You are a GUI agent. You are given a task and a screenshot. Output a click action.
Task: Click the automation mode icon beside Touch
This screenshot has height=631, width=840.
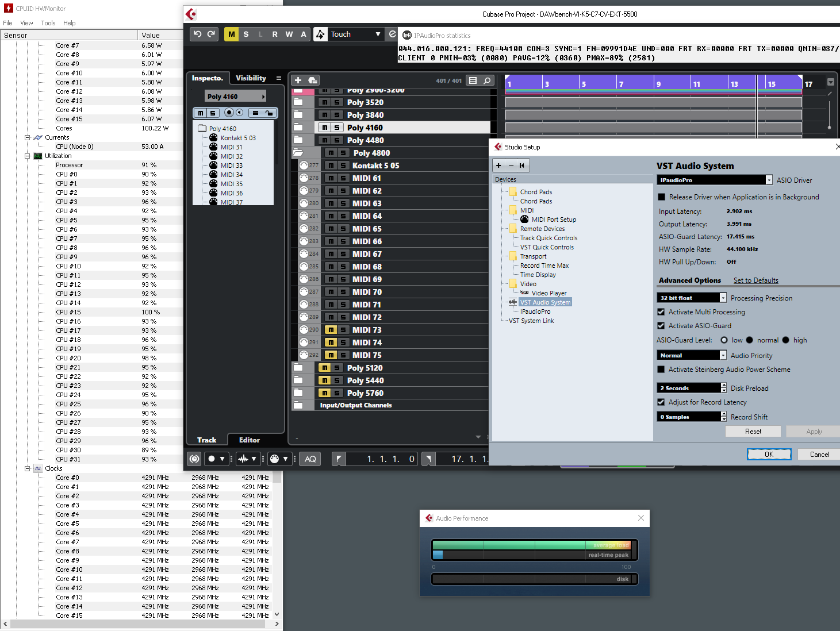[x=320, y=34]
